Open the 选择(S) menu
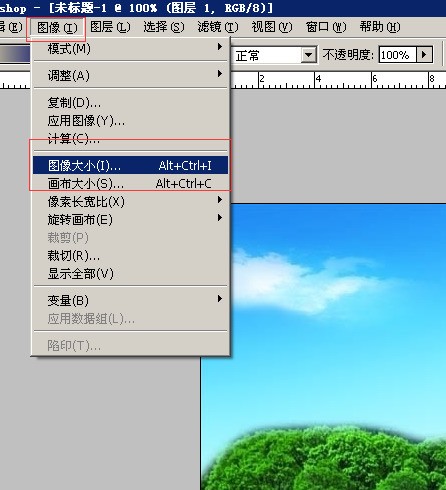Screen dimensions: 446x490 (164, 27)
